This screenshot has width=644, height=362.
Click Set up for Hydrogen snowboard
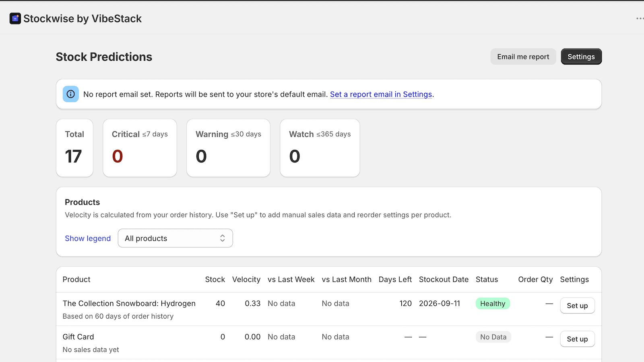(578, 306)
